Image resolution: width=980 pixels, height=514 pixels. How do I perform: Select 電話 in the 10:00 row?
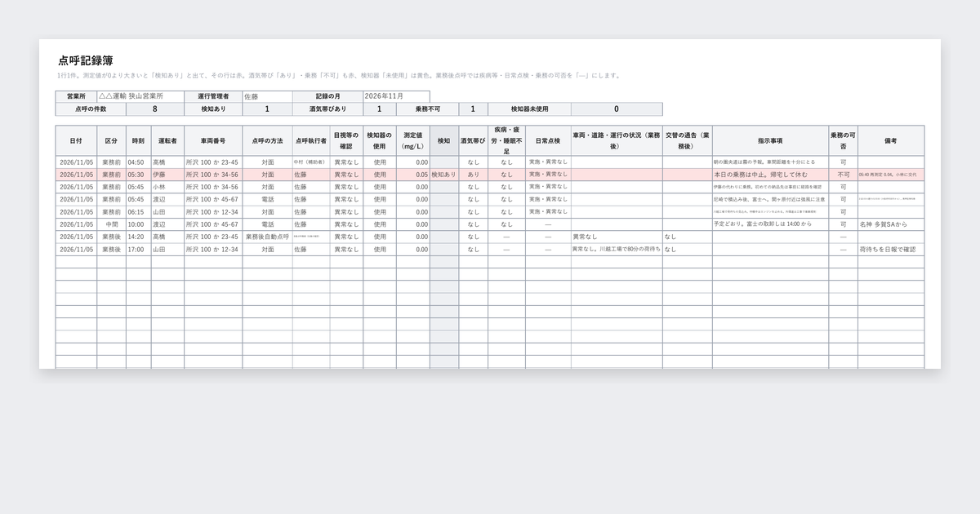coord(267,224)
